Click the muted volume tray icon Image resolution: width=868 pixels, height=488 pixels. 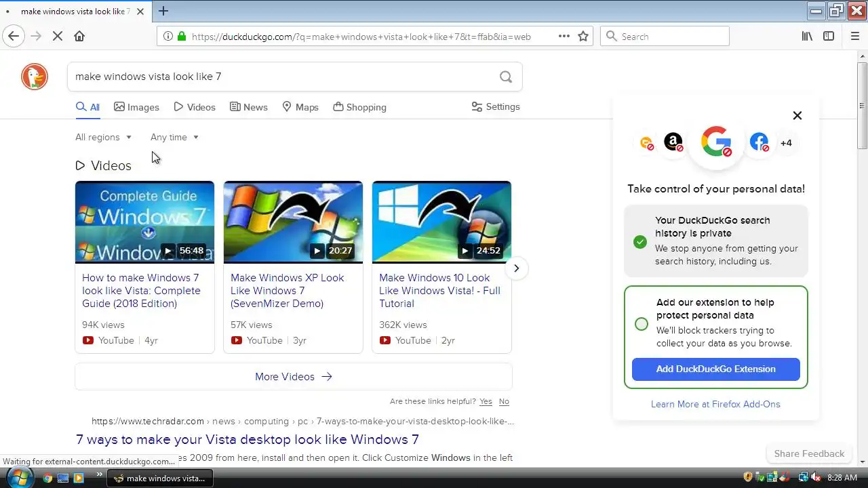(814, 478)
